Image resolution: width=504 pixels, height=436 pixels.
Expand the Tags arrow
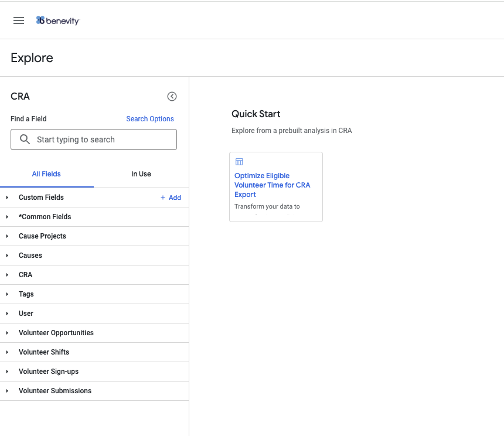point(7,294)
